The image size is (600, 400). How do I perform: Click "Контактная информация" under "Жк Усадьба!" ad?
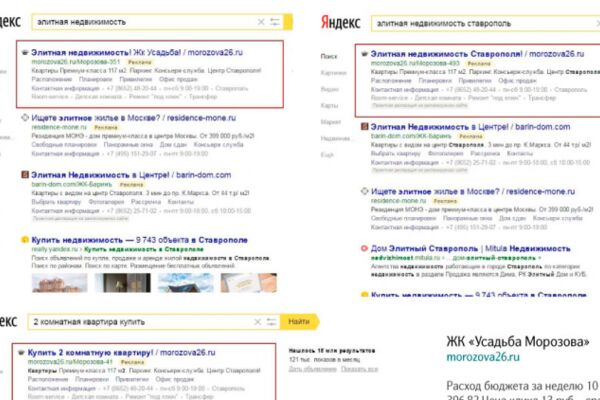click(x=65, y=88)
